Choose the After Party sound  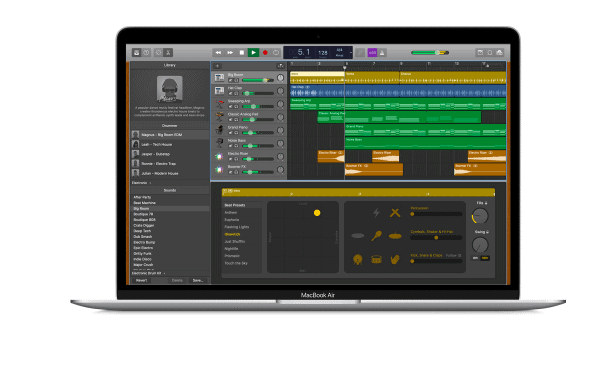pos(142,197)
